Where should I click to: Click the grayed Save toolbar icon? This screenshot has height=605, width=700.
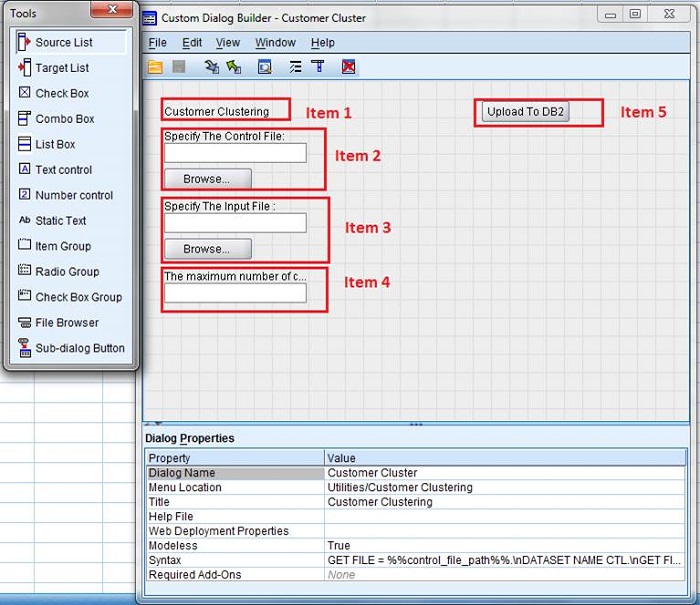pyautogui.click(x=179, y=67)
